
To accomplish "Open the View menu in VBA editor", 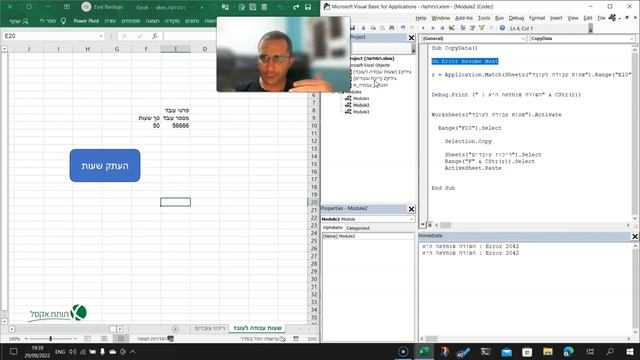I will point(573,18).
